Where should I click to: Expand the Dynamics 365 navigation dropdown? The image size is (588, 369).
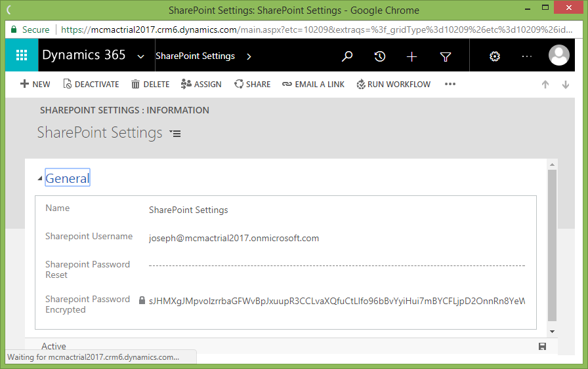click(140, 56)
